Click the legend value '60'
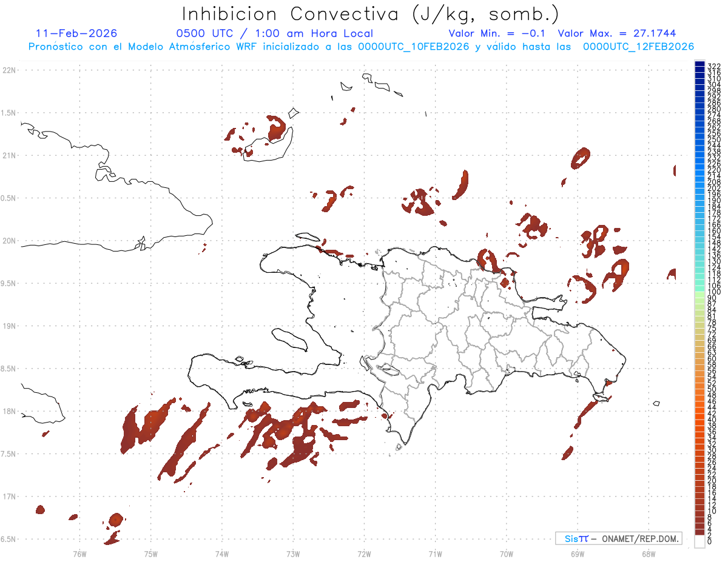This screenshot has width=728, height=562. click(x=712, y=359)
